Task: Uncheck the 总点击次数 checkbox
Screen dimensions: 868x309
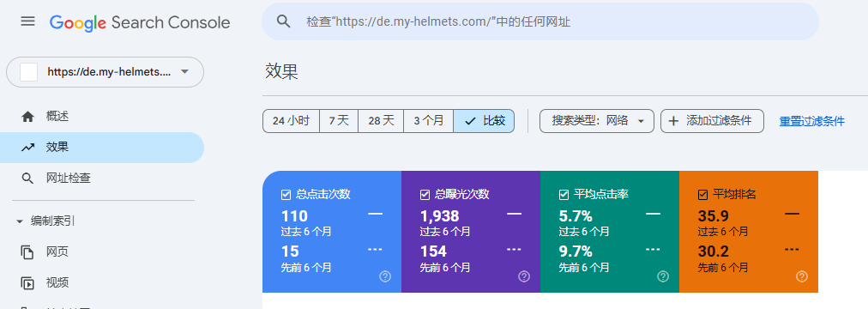Action: pos(286,194)
